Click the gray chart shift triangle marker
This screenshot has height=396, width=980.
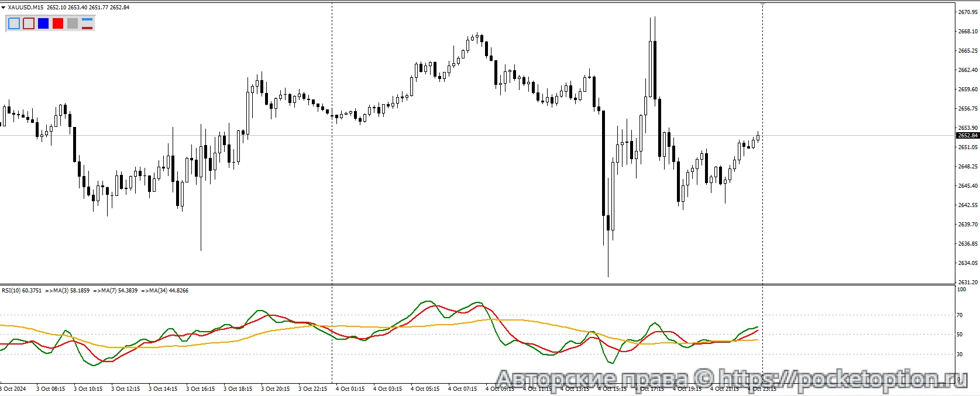point(762,4)
